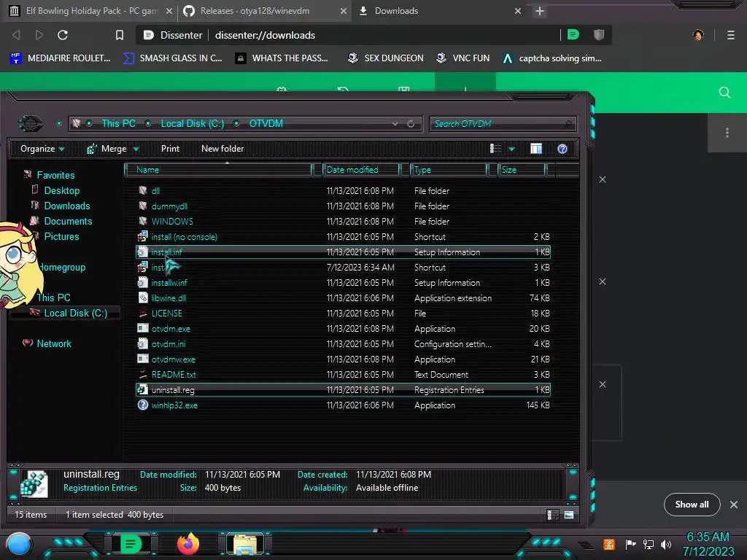747x560 pixels.
Task: Click the Start orb on the taskbar
Action: point(19,544)
